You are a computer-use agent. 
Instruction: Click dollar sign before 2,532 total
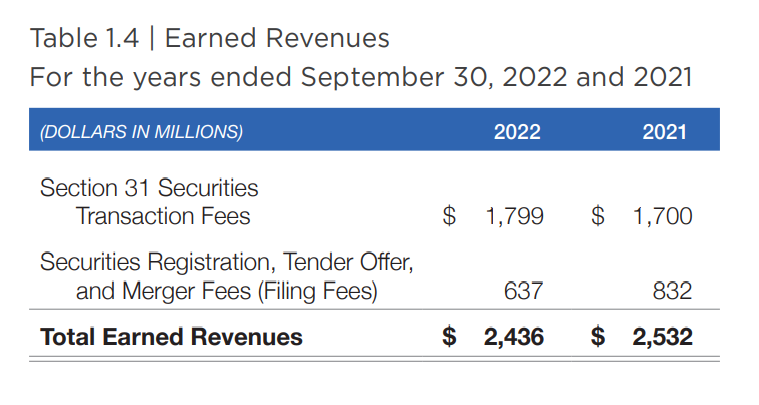(x=599, y=338)
